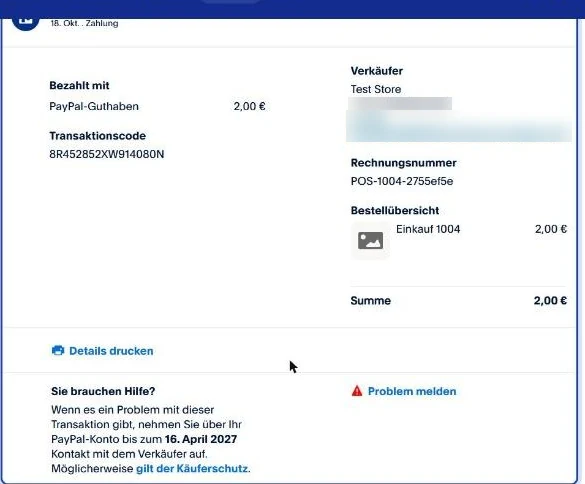Click the Summe total amount 2,00 €
This screenshot has height=484, width=585.
click(x=550, y=300)
